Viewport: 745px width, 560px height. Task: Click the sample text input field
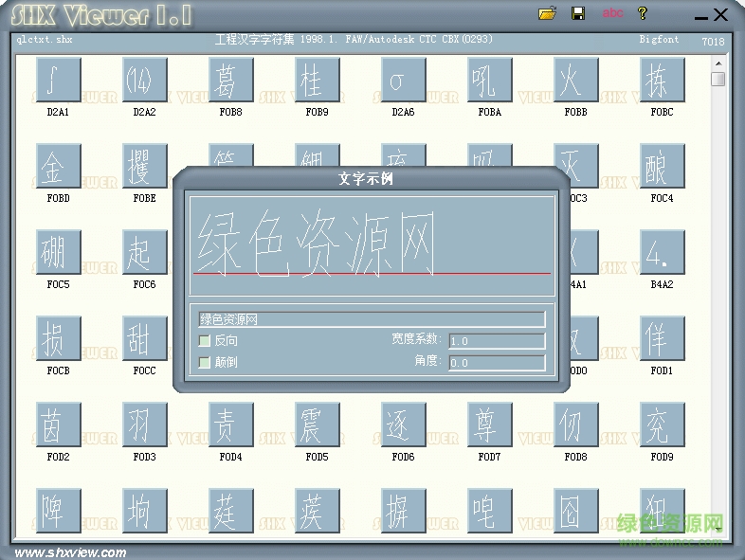click(x=372, y=319)
